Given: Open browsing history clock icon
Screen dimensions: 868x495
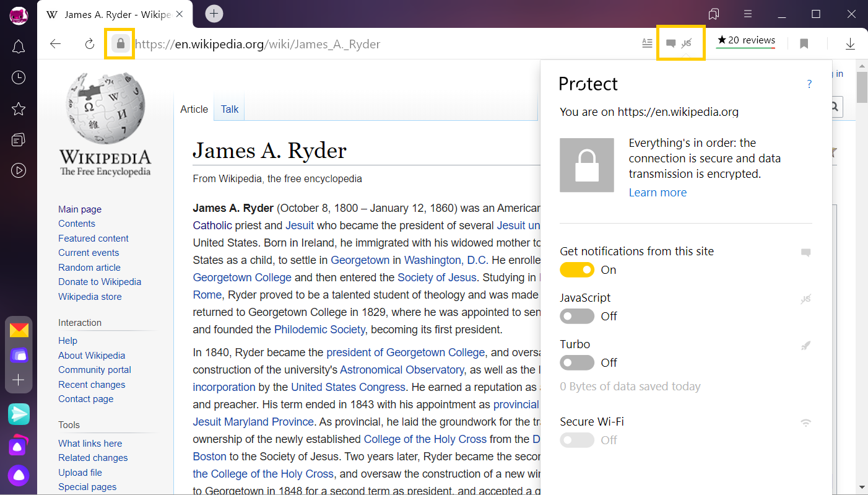Looking at the screenshot, I should 19,77.
